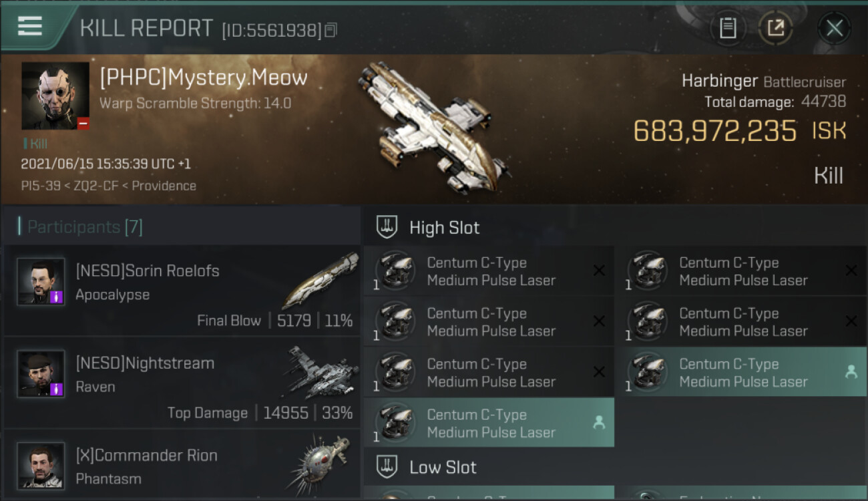The height and width of the screenshot is (501, 868).
Task: Click the clipboard icon in the header
Action: [727, 28]
